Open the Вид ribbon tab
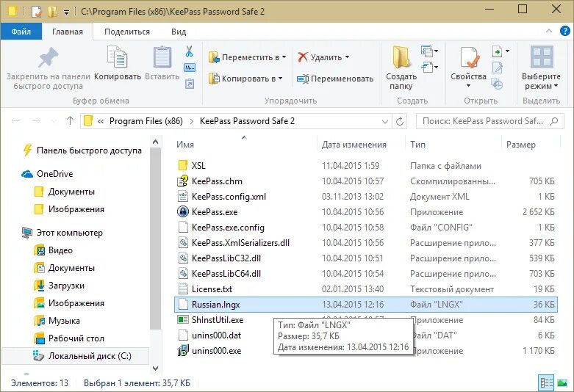Image resolution: width=574 pixels, height=392 pixels. coord(179,32)
